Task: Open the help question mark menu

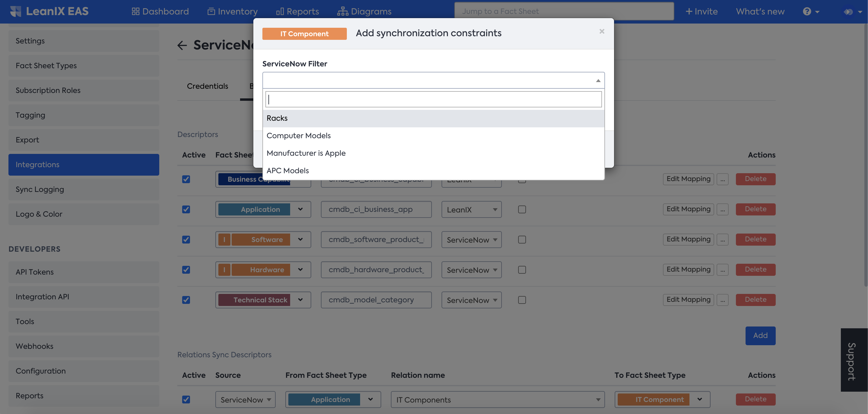Action: pyautogui.click(x=811, y=11)
